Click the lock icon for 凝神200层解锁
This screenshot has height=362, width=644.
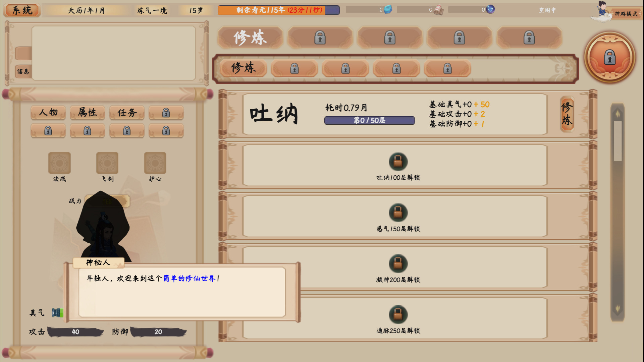[398, 263]
